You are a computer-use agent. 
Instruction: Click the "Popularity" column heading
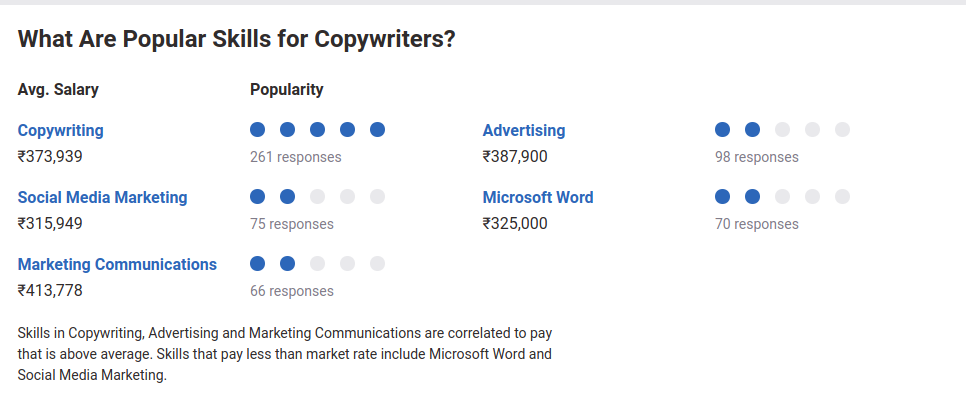pos(286,90)
